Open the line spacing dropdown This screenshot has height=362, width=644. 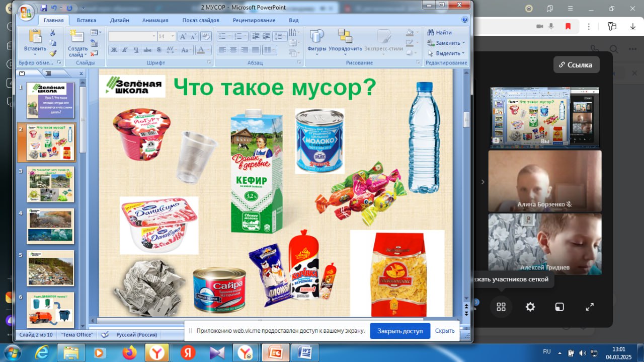[279, 36]
